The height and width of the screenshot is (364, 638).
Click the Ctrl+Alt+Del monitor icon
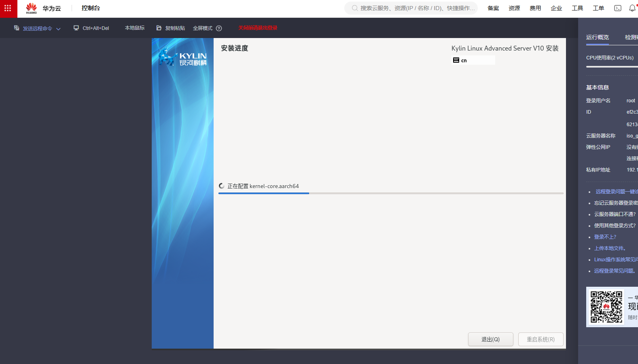click(x=76, y=28)
